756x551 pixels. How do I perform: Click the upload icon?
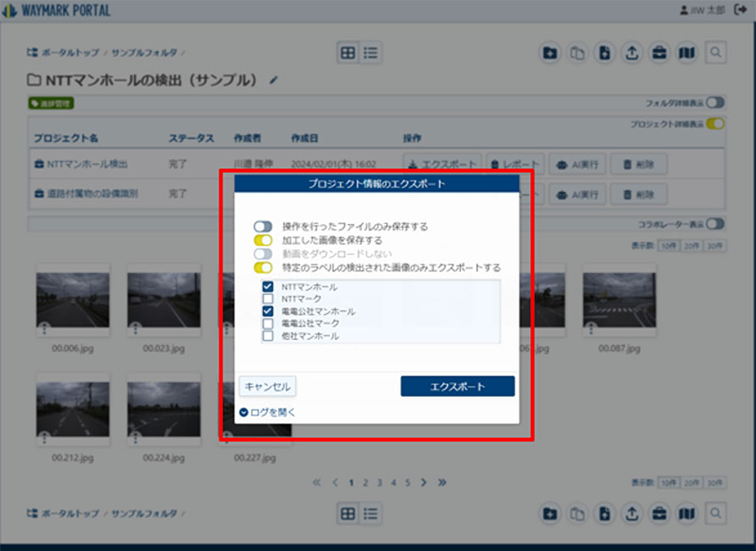point(632,53)
